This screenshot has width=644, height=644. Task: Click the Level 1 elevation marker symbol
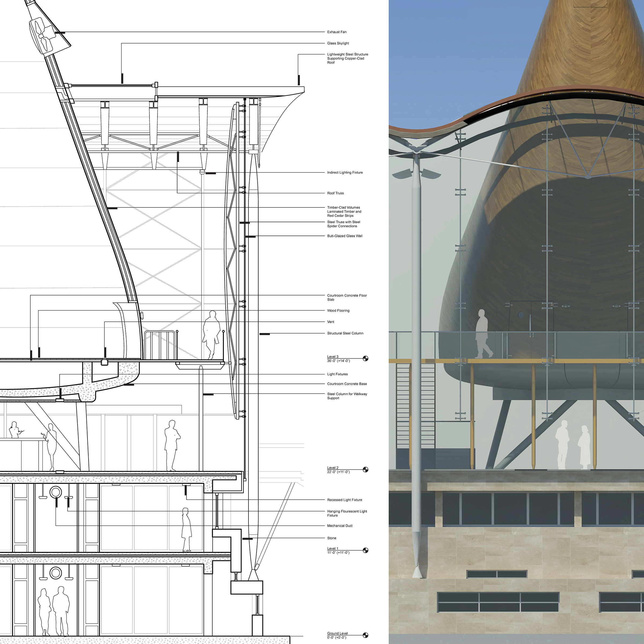pos(365,550)
